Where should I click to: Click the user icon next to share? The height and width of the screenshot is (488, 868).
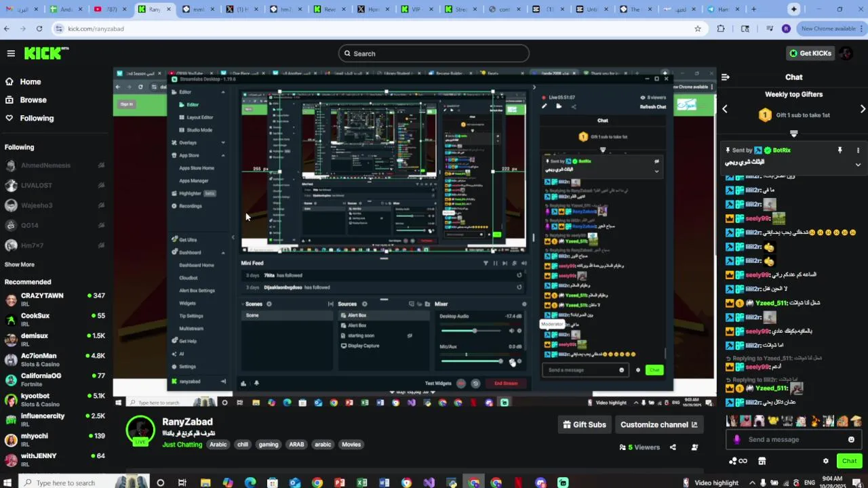[694, 447]
